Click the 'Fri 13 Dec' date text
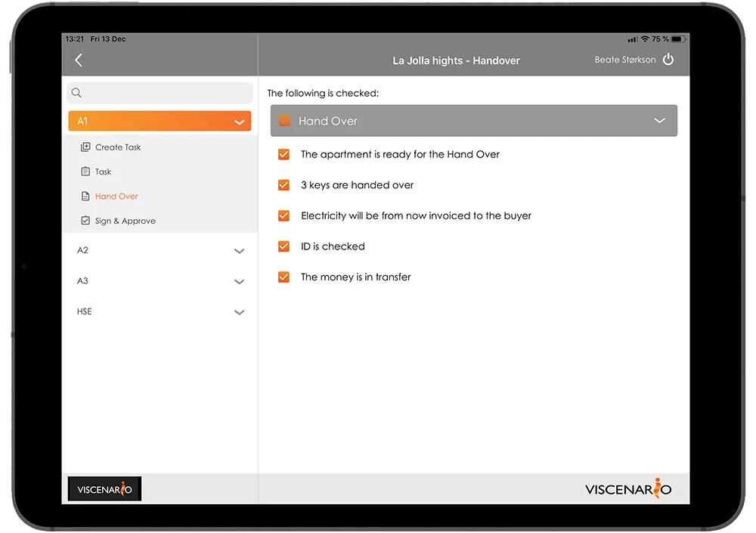This screenshot has width=756, height=533. 108,39
